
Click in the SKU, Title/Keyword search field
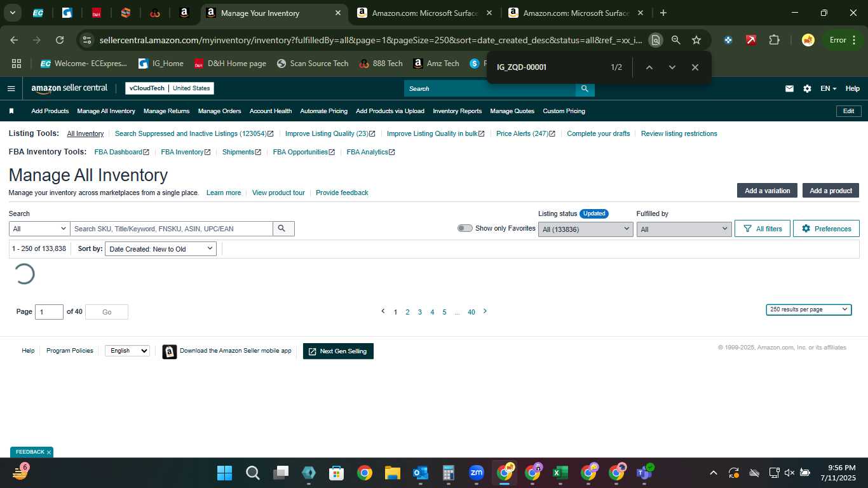[172, 229]
